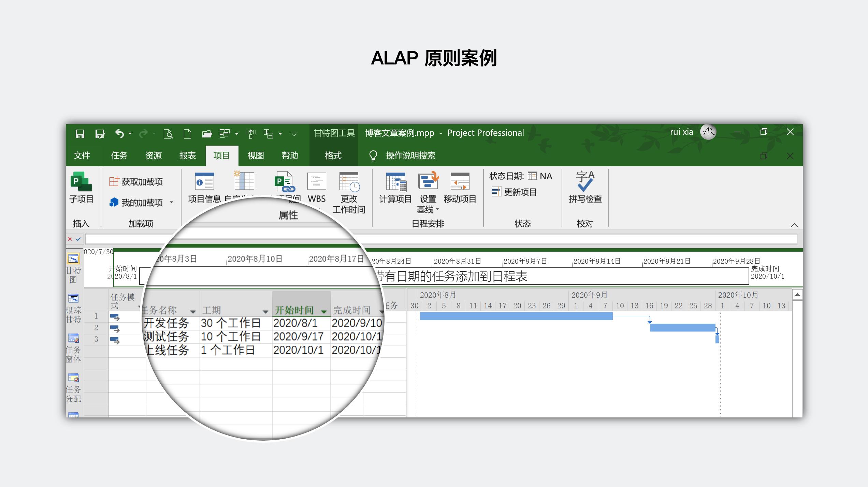Confirm entry with the blue checkmark
The height and width of the screenshot is (487, 868).
pyautogui.click(x=78, y=239)
